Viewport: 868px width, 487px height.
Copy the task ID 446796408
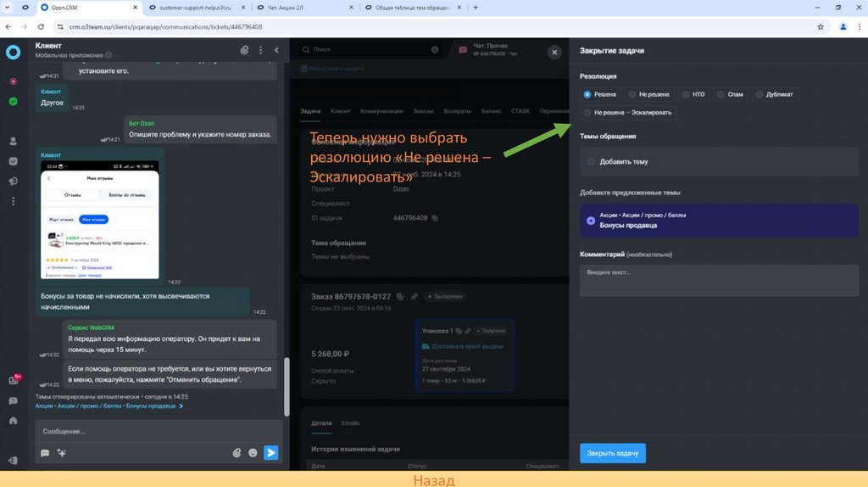435,218
